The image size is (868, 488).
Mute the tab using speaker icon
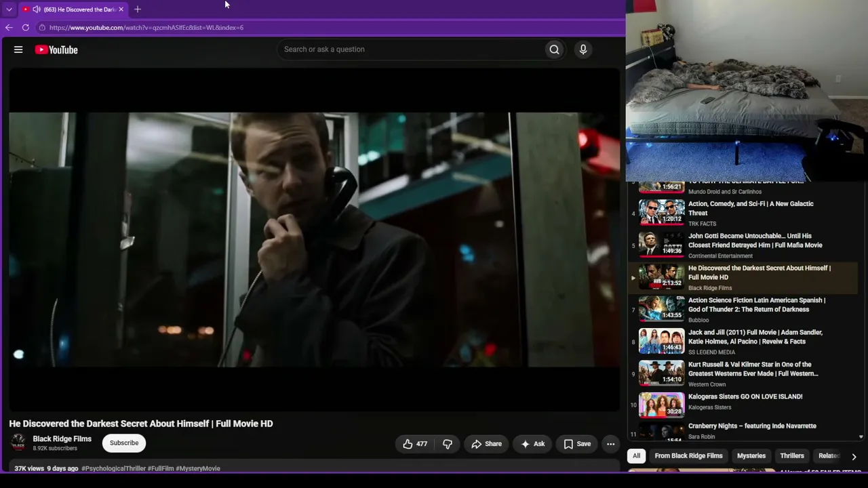coord(36,9)
